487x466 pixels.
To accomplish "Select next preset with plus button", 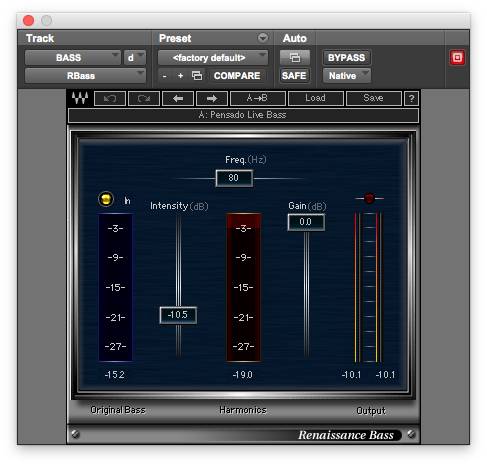I will (180, 76).
